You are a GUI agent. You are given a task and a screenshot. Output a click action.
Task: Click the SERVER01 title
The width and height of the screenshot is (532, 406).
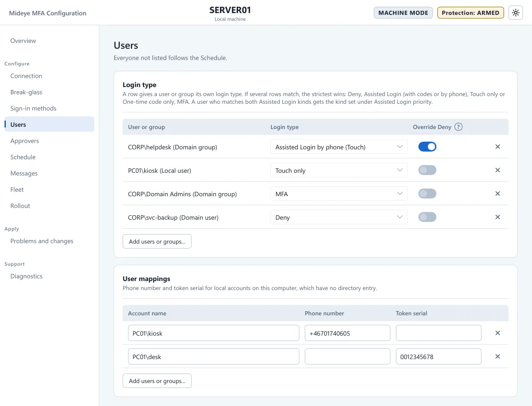(230, 10)
